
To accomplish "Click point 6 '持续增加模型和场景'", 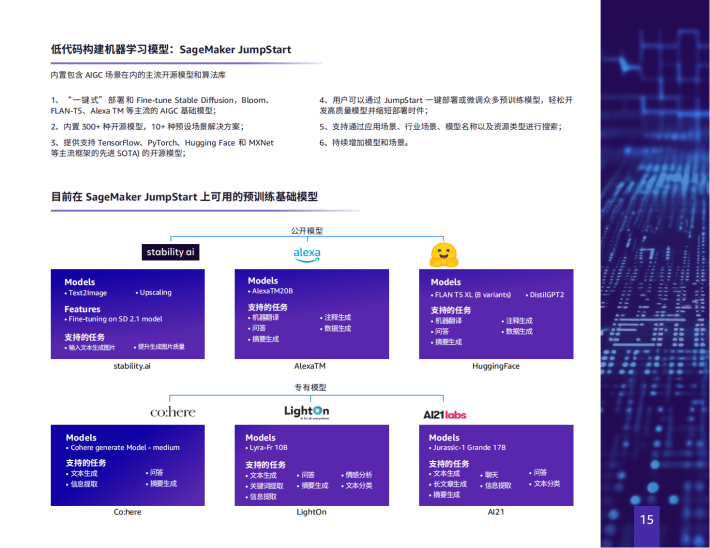I will click(x=365, y=143).
